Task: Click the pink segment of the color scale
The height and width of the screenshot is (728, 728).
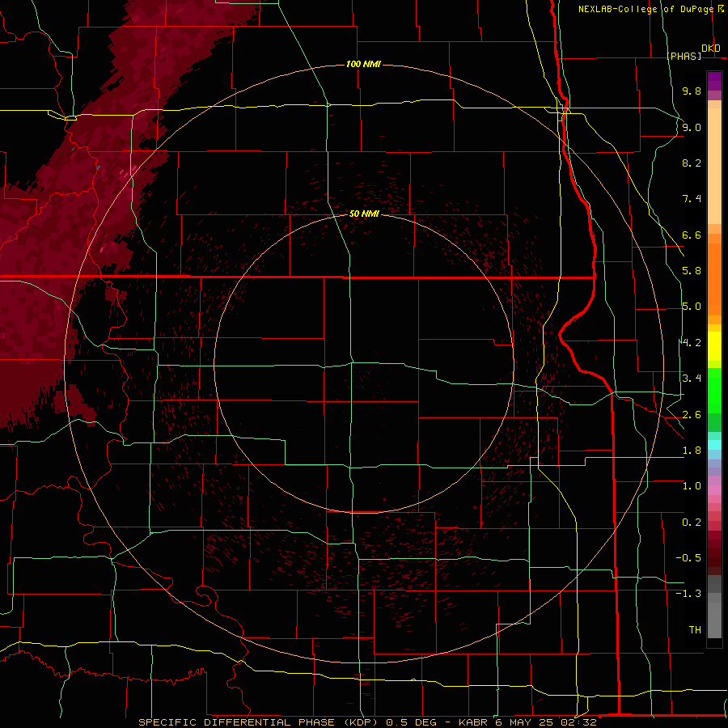Action: coord(714,490)
